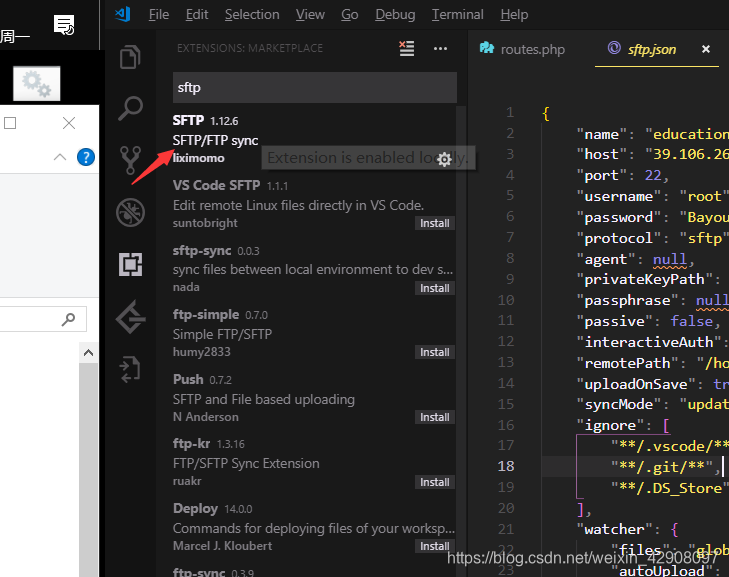Click the extensions search field containing sftp
This screenshot has height=577, width=729.
tap(315, 87)
